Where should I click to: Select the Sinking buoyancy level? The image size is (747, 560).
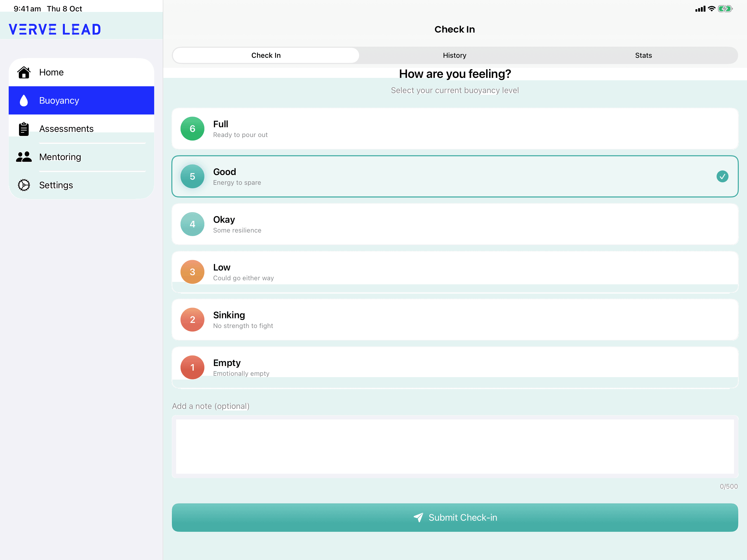[455, 320]
